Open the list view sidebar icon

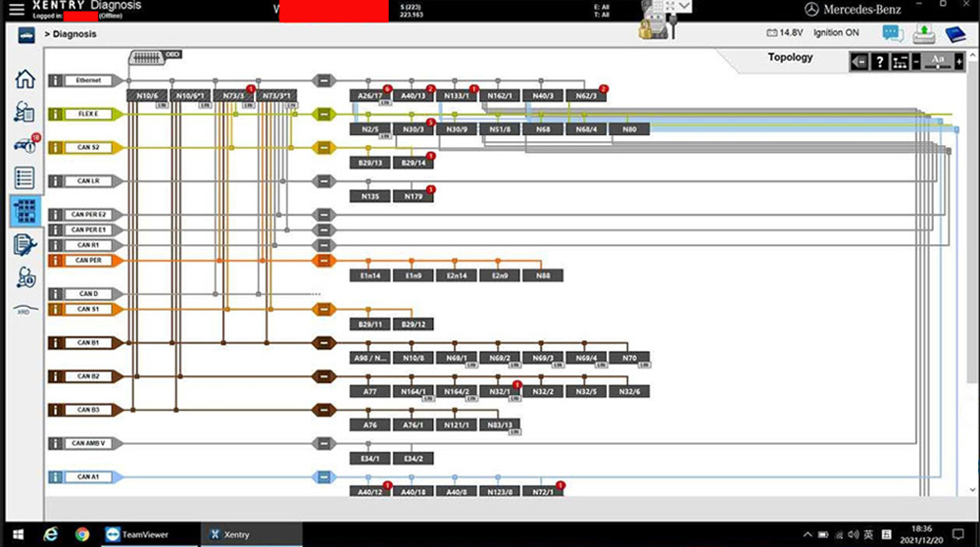coord(24,178)
